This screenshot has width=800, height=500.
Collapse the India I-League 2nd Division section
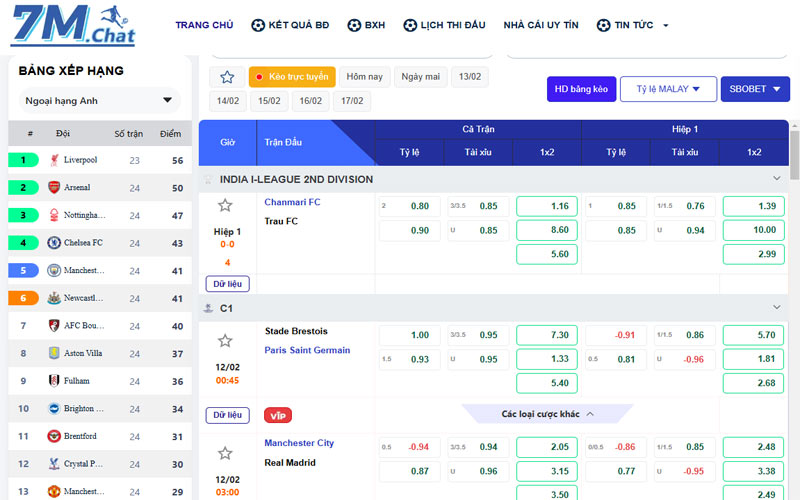777,179
